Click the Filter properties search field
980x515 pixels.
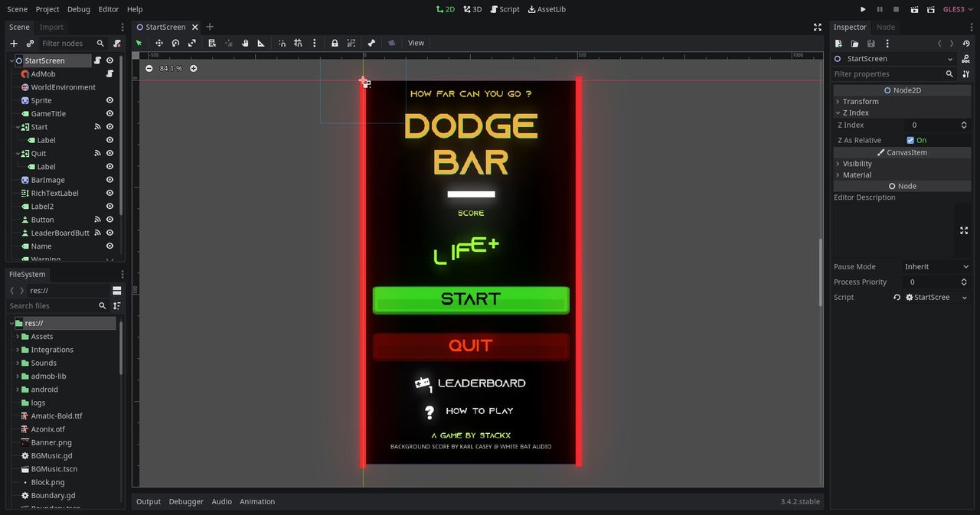888,74
